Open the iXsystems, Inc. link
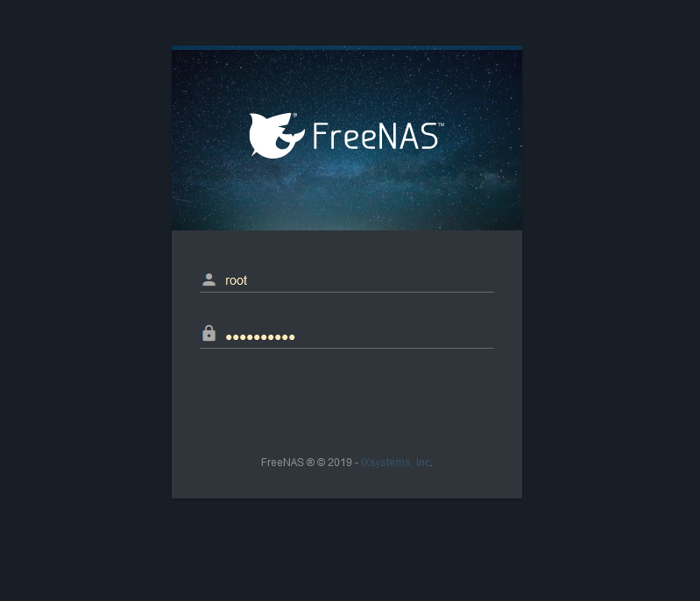Image resolution: width=700 pixels, height=601 pixels. point(395,463)
